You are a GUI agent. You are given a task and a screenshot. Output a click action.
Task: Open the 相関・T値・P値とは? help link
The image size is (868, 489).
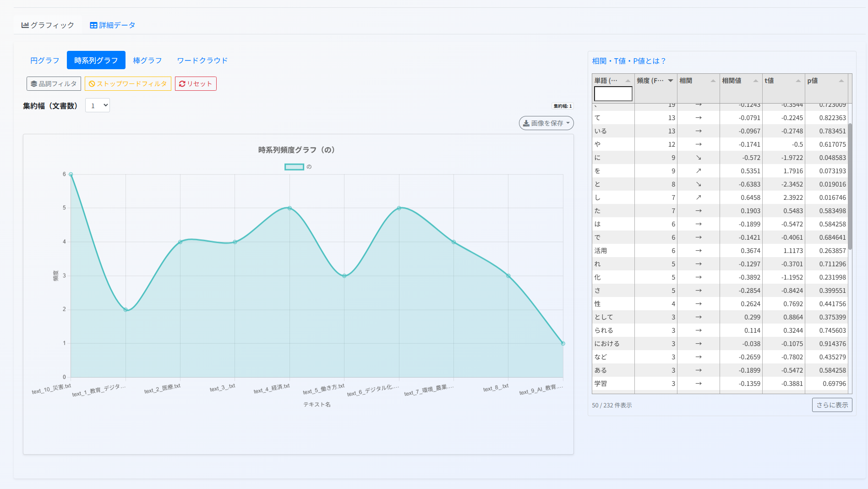tap(628, 61)
